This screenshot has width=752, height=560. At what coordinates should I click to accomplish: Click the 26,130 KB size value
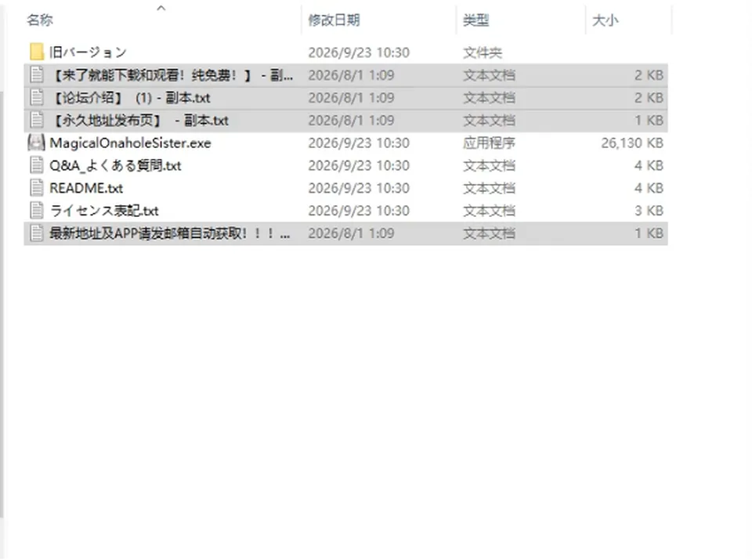[x=632, y=143]
